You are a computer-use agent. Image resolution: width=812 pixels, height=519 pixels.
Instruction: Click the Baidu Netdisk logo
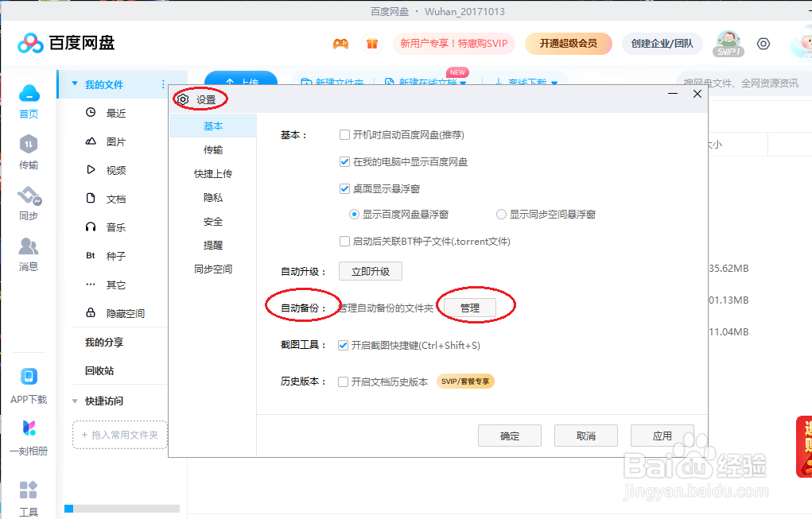[x=66, y=44]
